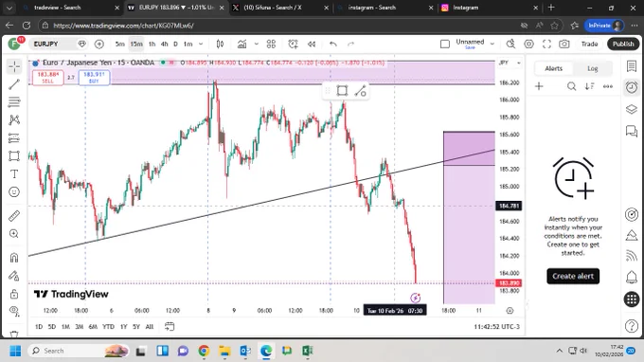Open the layout setup square icon

click(445, 44)
